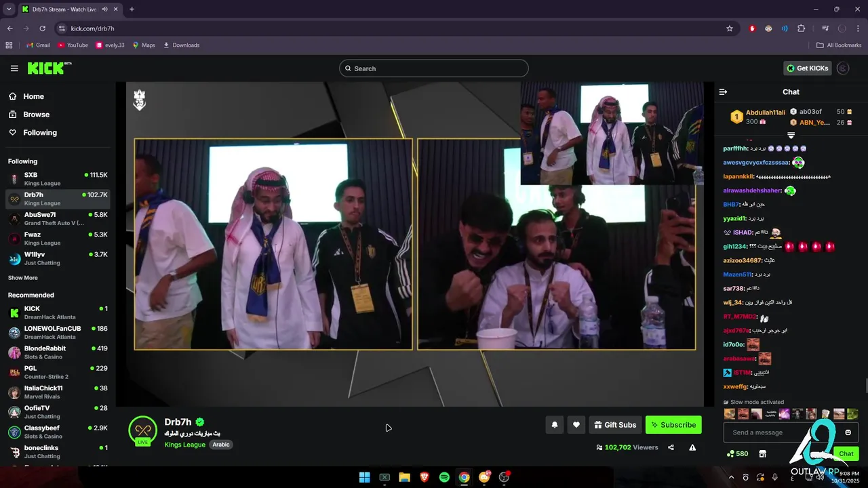Open Classybeef recommended channel
868x488 pixels.
pos(58,432)
